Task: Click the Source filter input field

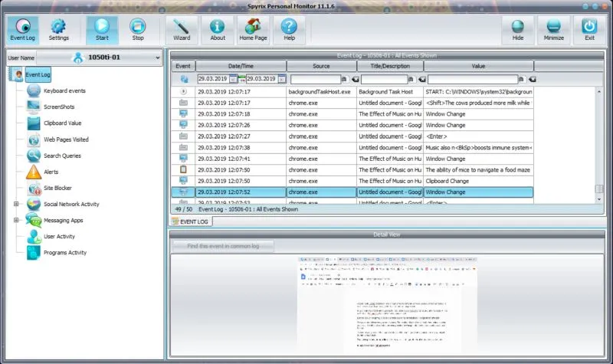Action: coord(315,79)
